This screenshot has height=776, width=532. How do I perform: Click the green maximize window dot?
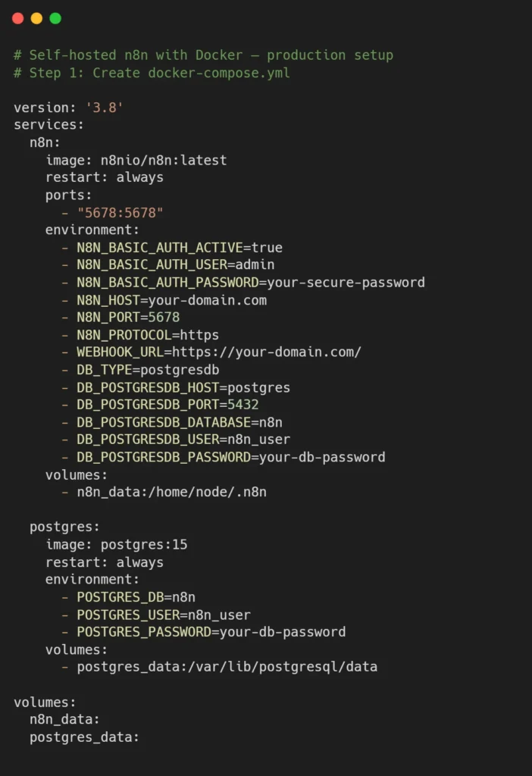click(x=55, y=18)
